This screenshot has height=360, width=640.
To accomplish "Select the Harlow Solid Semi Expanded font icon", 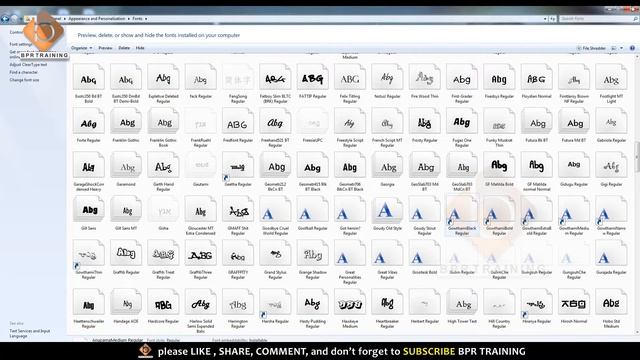I will pyautogui.click(x=200, y=303).
